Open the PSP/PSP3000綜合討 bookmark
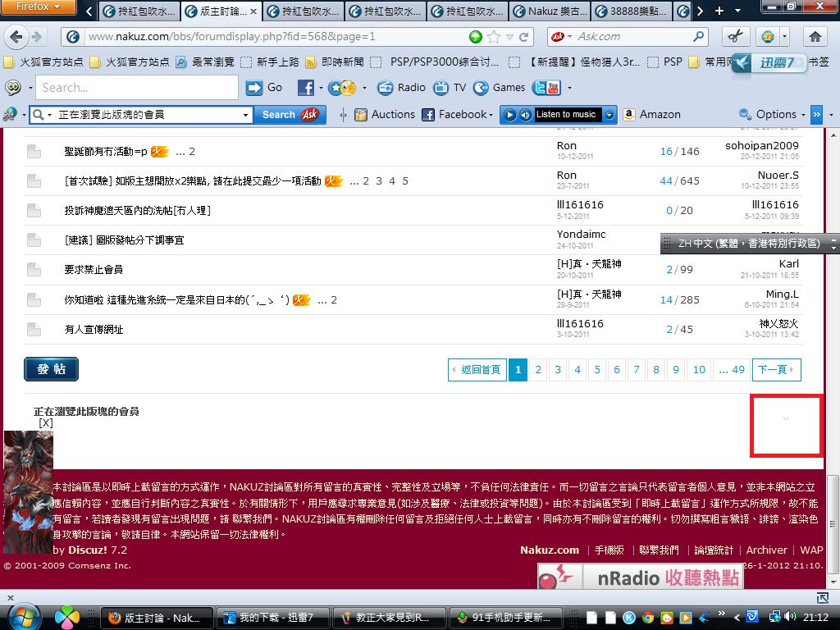 point(435,62)
